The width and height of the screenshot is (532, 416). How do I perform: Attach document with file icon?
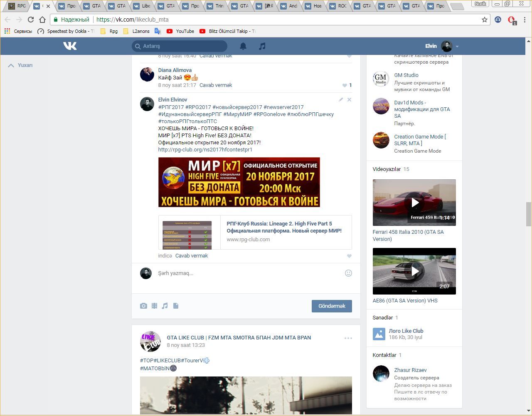(x=176, y=306)
